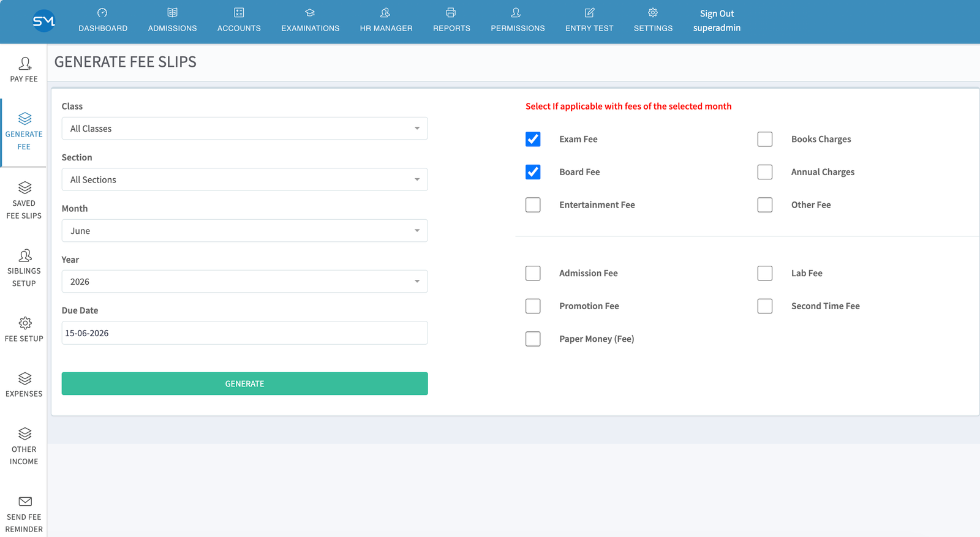Click the Siblings Setup sidebar label
Viewport: 980px width, 537px height.
click(x=24, y=277)
